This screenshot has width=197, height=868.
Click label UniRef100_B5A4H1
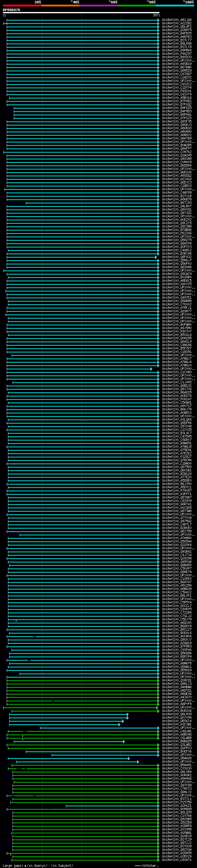176,765
